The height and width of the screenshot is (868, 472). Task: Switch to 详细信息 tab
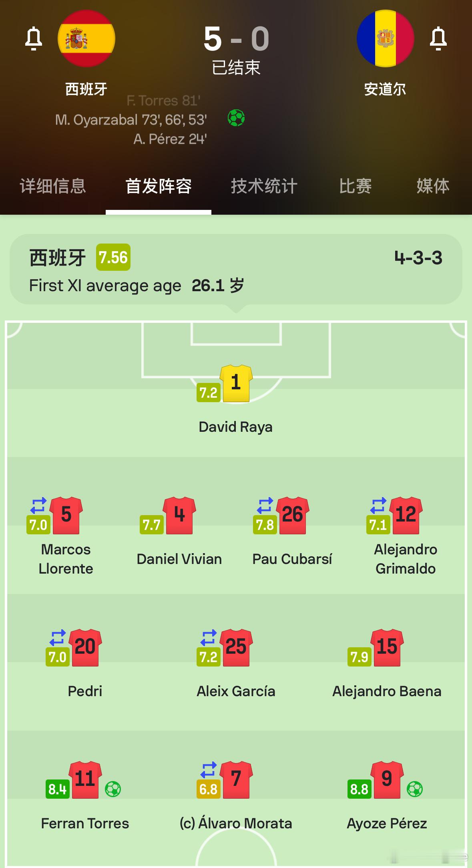point(53,186)
